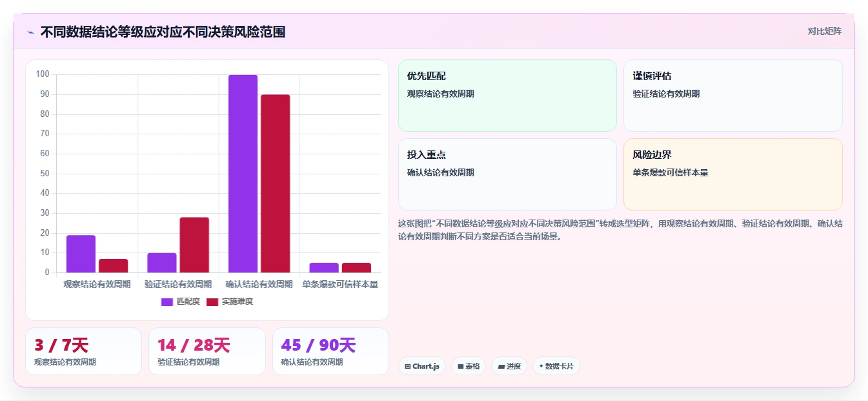Select the 45 / 90天 stat card

330,351
